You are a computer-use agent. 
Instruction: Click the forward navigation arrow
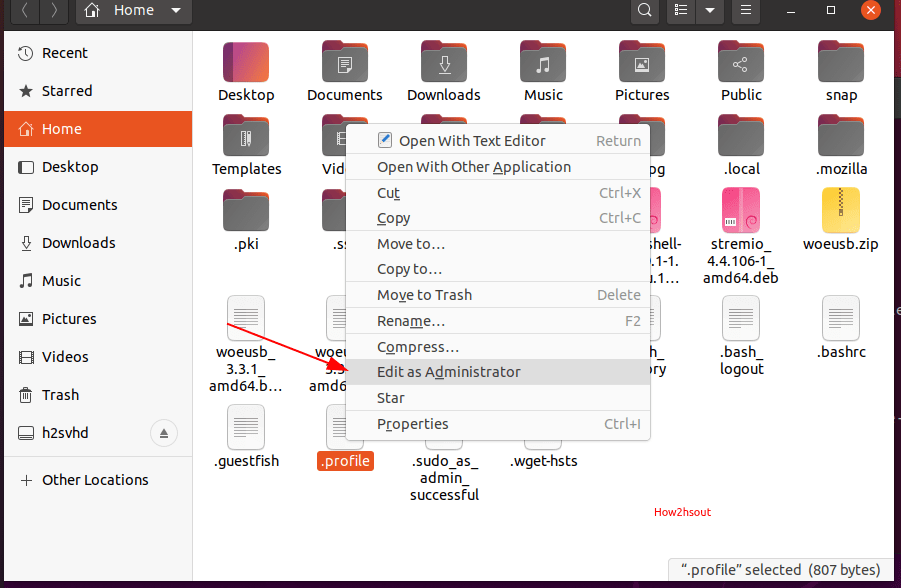pos(47,12)
